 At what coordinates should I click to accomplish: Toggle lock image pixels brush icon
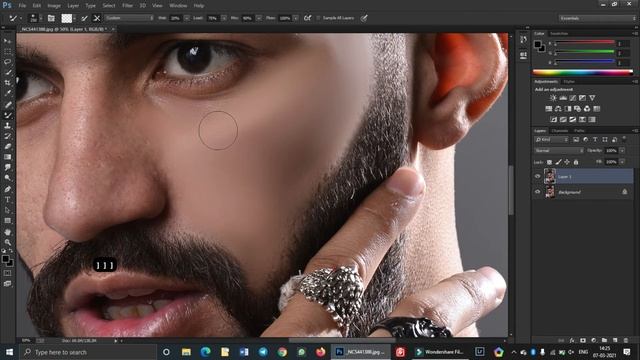558,162
